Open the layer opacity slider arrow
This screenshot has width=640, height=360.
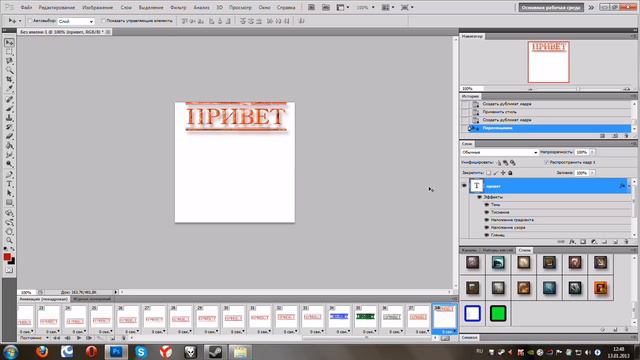coord(592,152)
